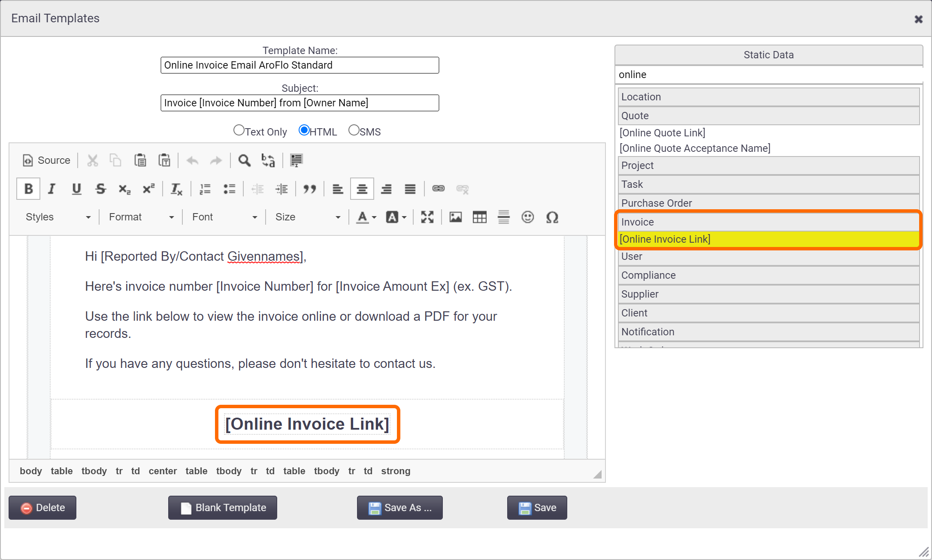
Task: Click the Insert Link icon
Action: (438, 189)
